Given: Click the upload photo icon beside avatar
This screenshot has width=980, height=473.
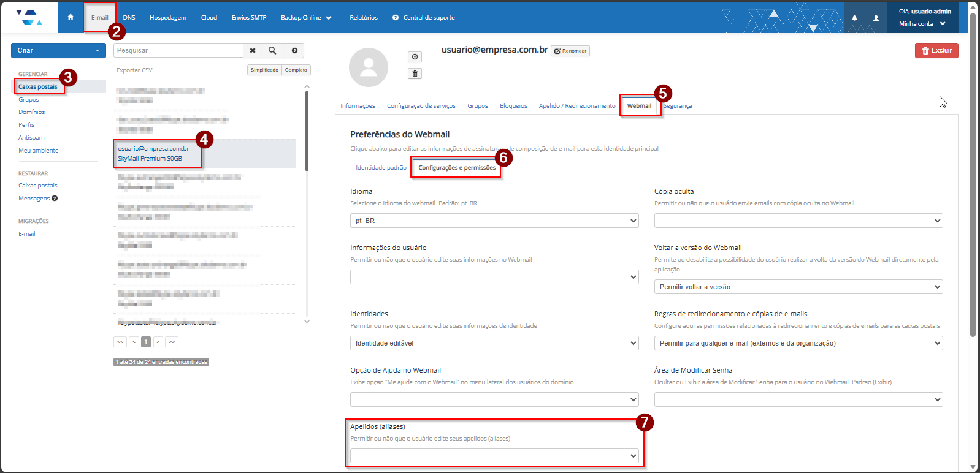Looking at the screenshot, I should point(415,57).
